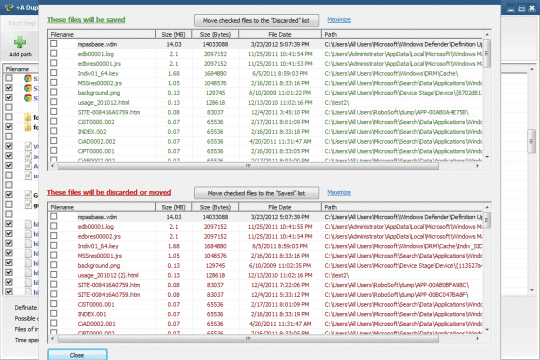Tick the checkbox for edbres00001.jrs in the saved list
This screenshot has height=360, width=540.
(53, 63)
